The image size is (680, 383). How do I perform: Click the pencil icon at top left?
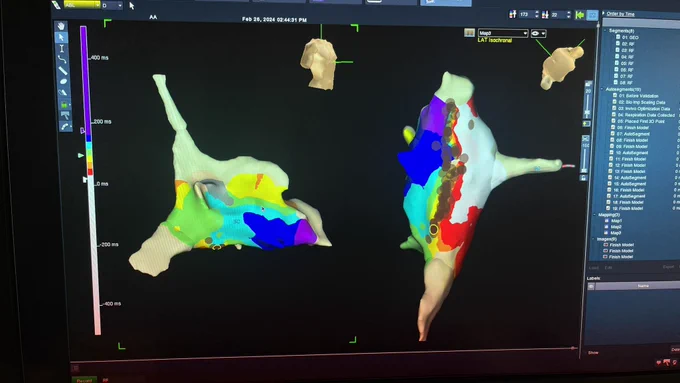click(56, 5)
